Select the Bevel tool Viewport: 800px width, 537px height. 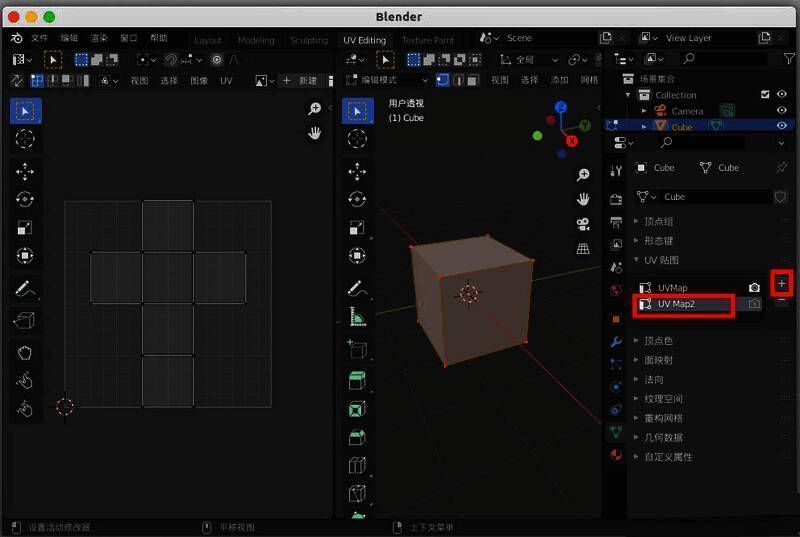(357, 437)
